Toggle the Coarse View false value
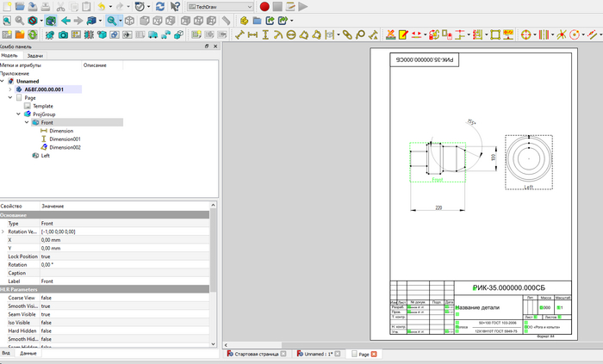The height and width of the screenshot is (364, 603). point(47,298)
